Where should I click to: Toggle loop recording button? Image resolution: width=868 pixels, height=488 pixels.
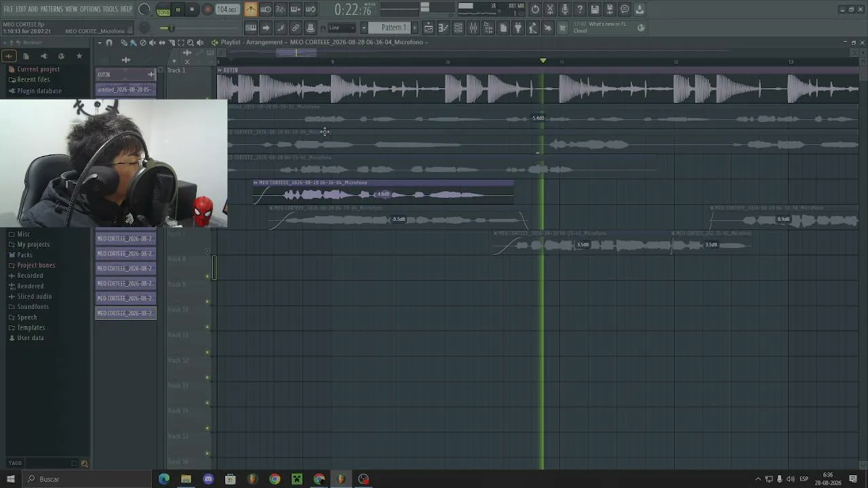(310, 9)
